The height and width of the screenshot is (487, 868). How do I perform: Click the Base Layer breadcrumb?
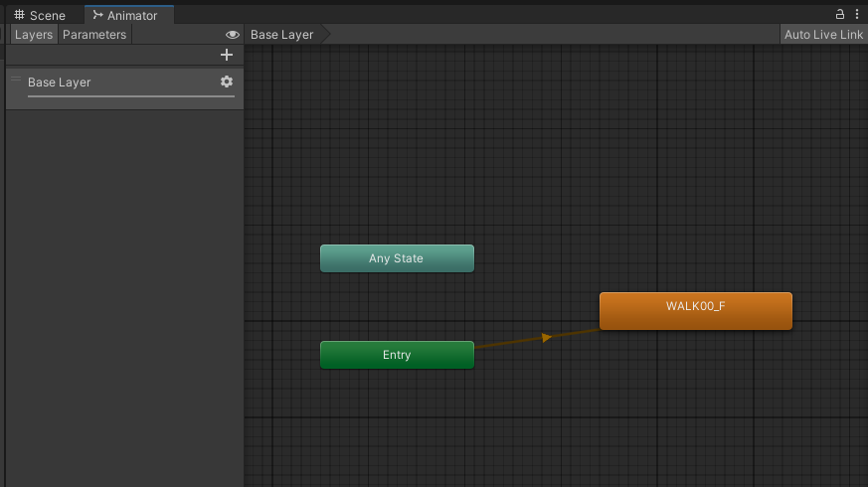281,35
